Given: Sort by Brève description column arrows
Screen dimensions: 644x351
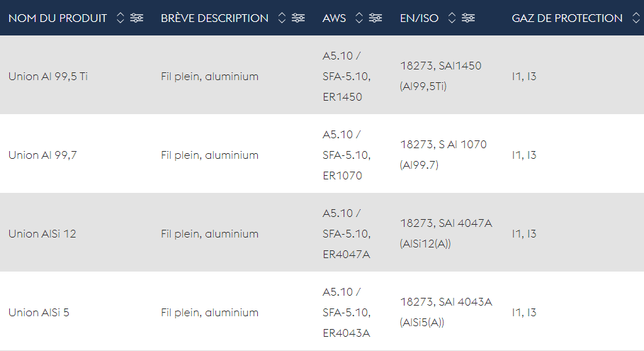Looking at the screenshot, I should tap(282, 18).
